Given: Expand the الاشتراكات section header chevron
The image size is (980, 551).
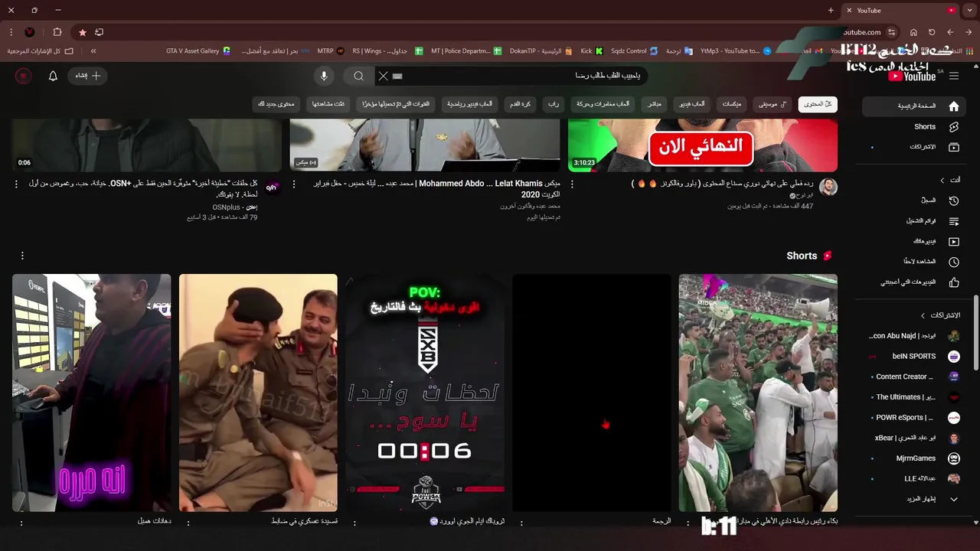Looking at the screenshot, I should coord(923,315).
